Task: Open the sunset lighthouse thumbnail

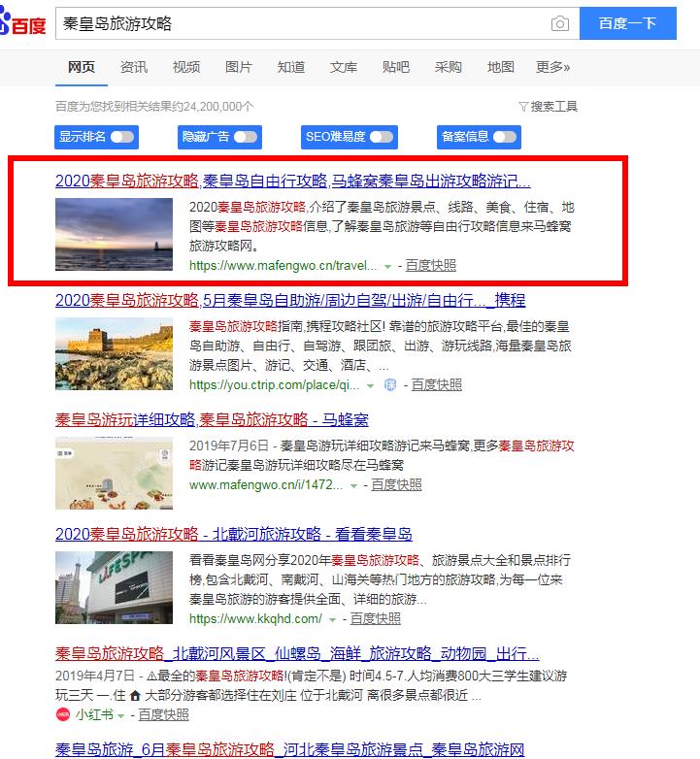Action: point(114,234)
